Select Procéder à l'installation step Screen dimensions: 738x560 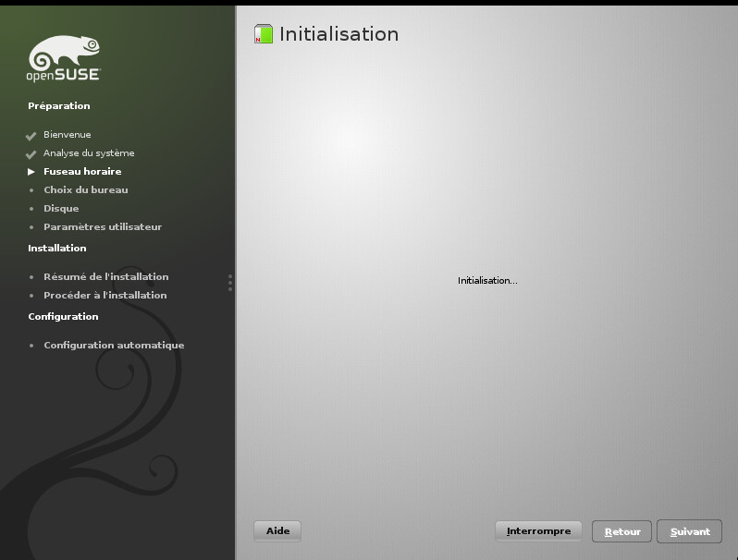(105, 296)
